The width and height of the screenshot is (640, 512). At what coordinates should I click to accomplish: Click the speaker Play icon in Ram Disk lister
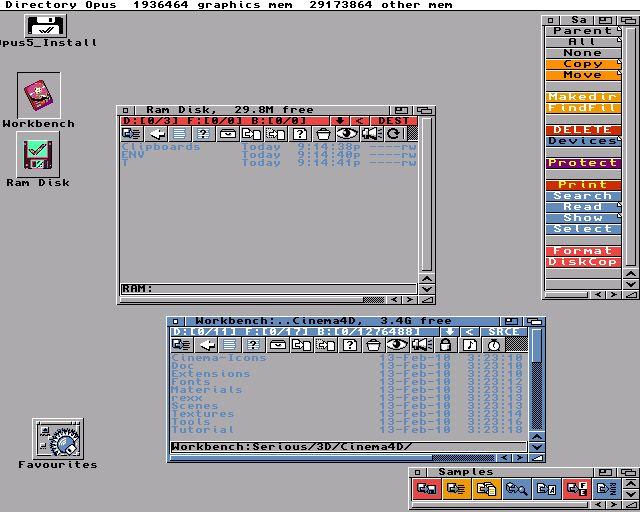(371, 134)
